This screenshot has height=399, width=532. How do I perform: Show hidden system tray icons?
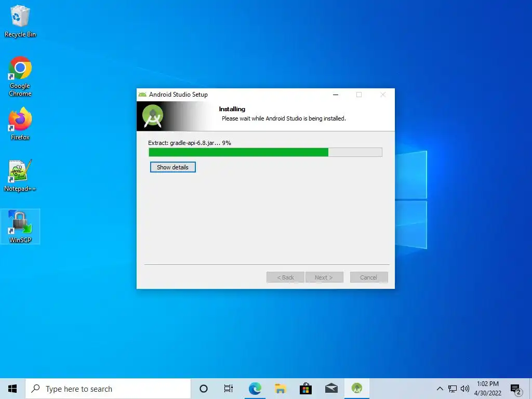coord(440,389)
